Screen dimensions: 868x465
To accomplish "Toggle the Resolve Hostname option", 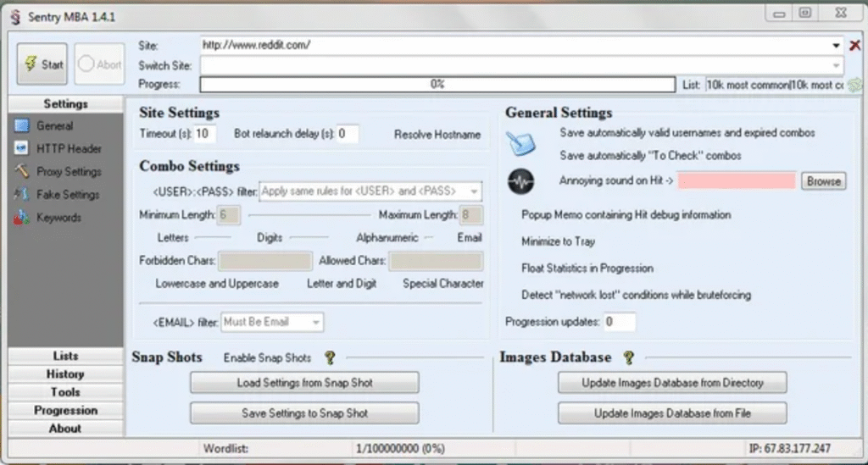I will point(437,135).
